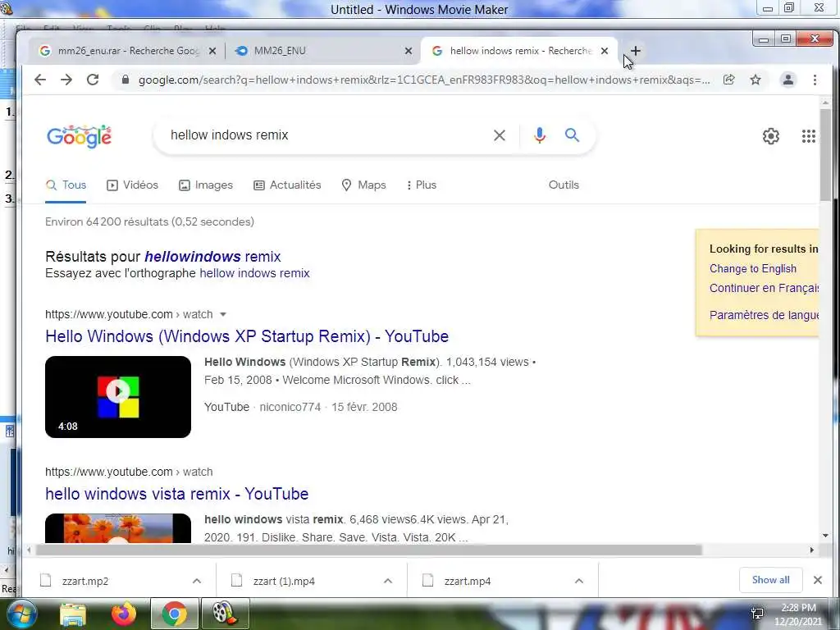Click the share page icon in address bar

point(728,80)
